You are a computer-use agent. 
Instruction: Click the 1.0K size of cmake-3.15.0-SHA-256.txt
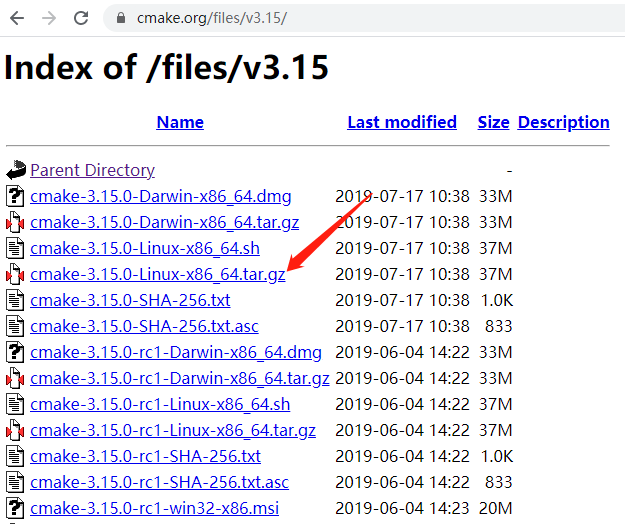497,300
